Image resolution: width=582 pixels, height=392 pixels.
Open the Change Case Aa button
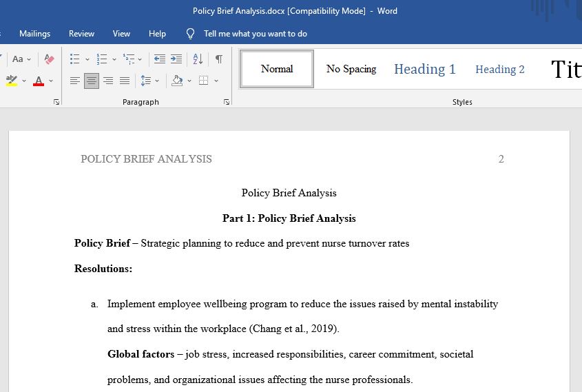(17, 59)
